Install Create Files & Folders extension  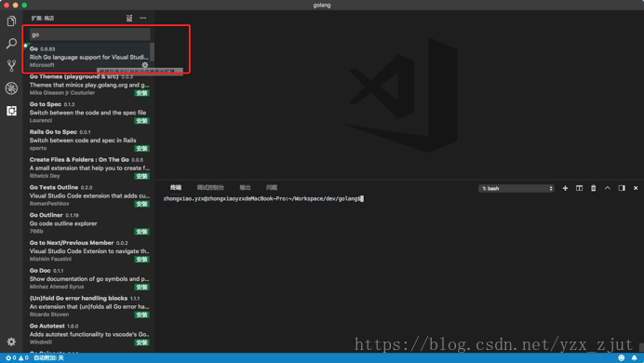(x=141, y=176)
